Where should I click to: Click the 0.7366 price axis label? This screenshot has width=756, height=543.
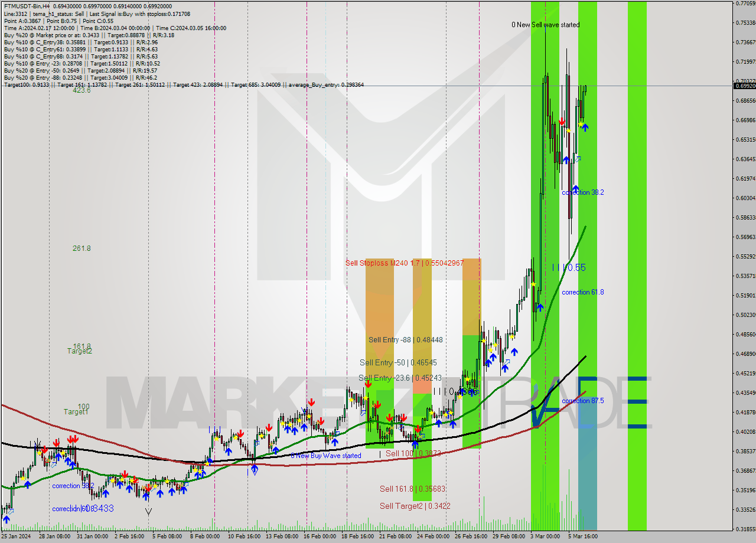(745, 42)
